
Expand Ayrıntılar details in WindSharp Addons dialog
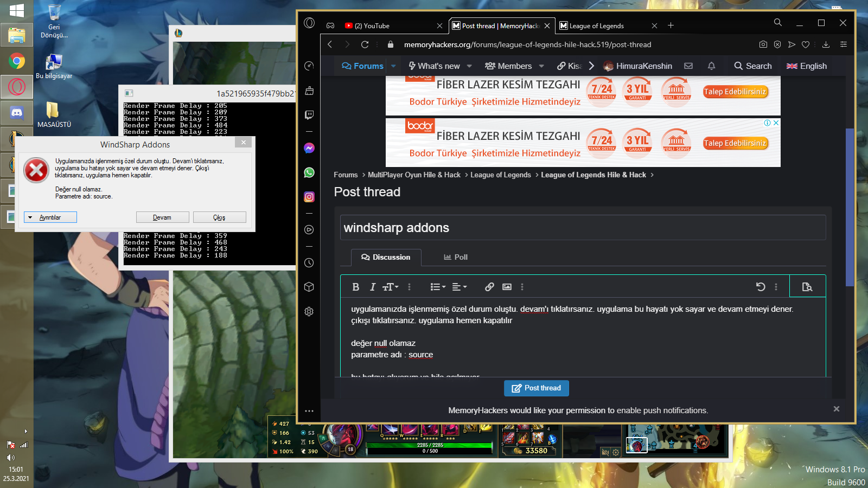50,217
